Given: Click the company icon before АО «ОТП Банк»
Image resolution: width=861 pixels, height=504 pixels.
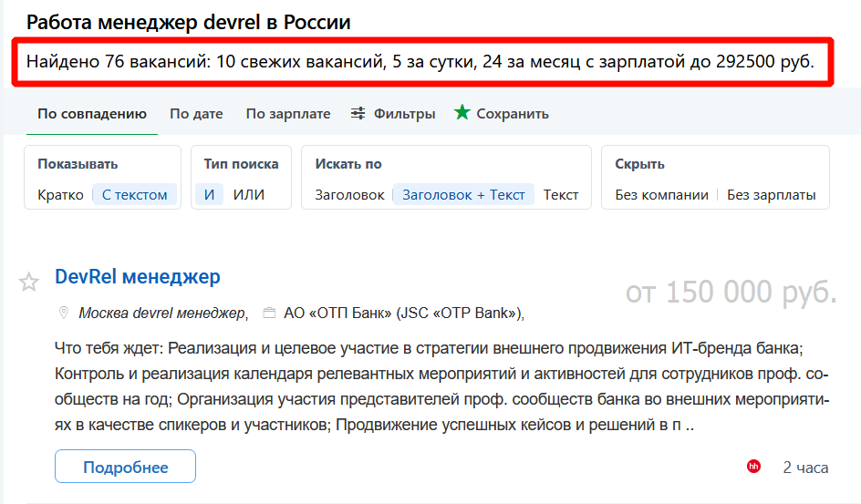Looking at the screenshot, I should pyautogui.click(x=269, y=313).
